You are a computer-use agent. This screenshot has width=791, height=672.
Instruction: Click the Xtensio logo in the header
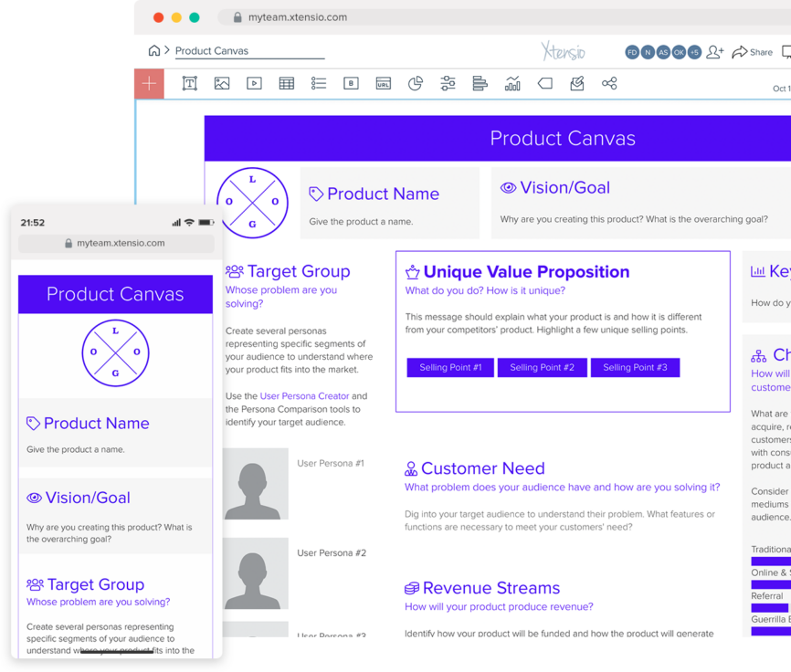[x=564, y=52]
